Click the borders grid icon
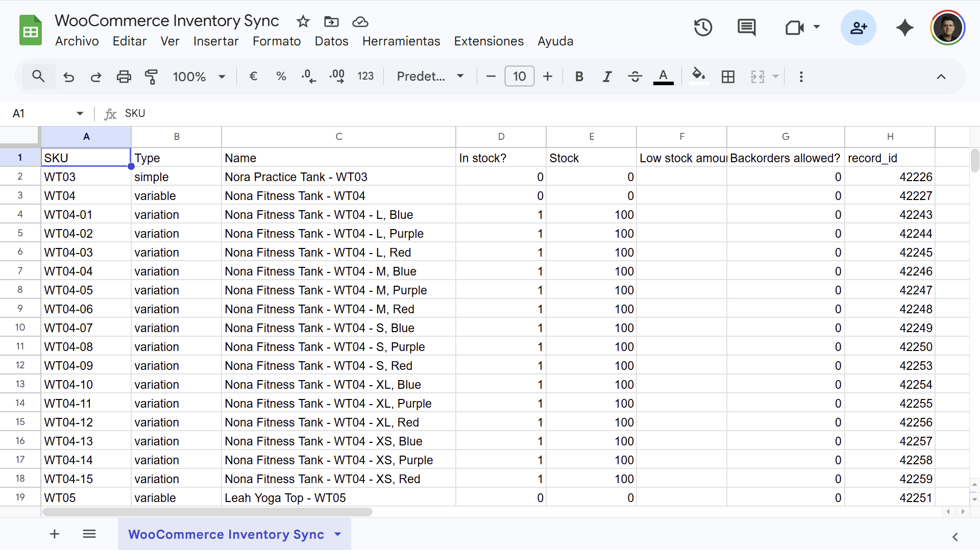This screenshot has width=980, height=551. 728,77
